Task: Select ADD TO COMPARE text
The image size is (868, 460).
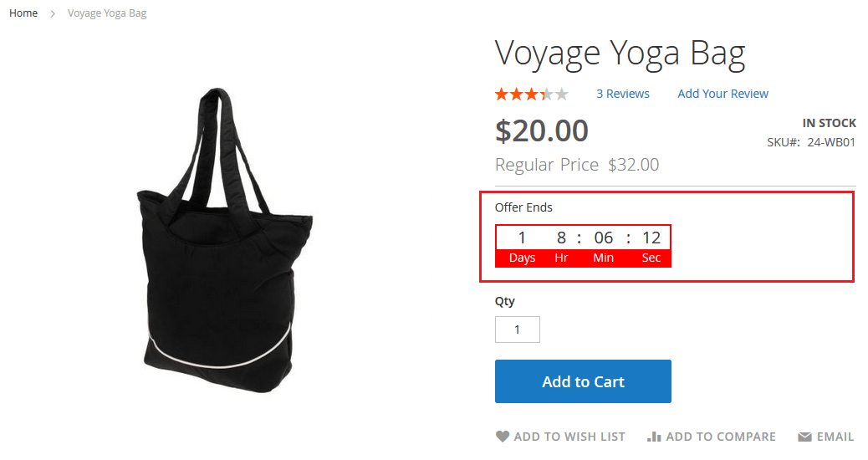Action: point(721,437)
